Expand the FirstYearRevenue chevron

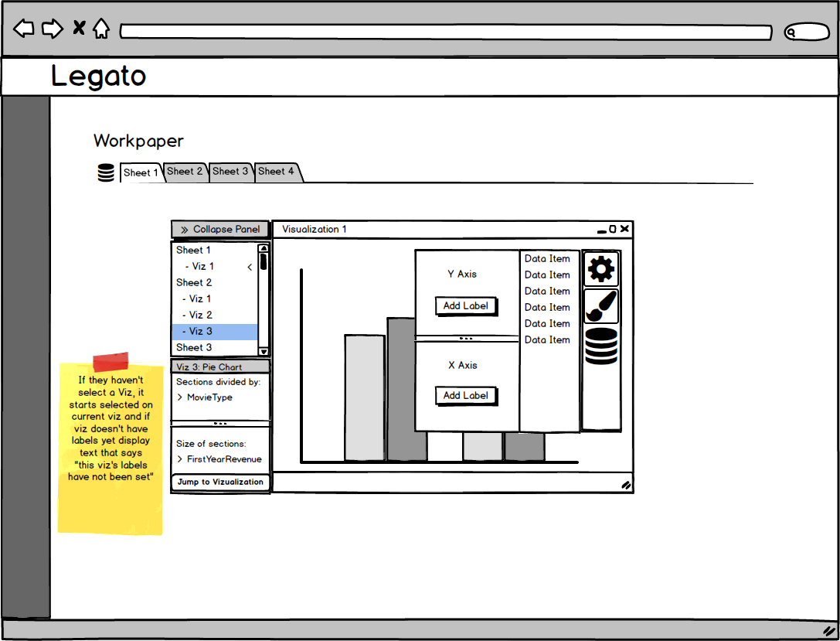[x=179, y=459]
